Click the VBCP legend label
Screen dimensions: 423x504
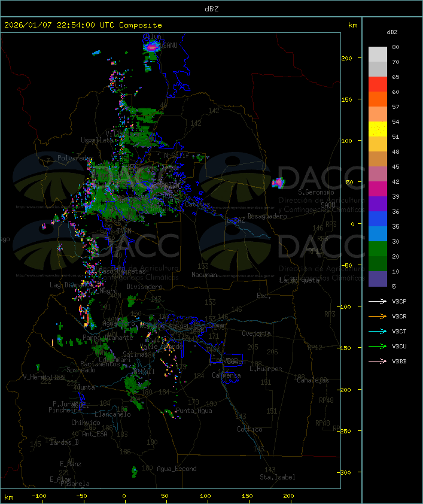click(399, 302)
